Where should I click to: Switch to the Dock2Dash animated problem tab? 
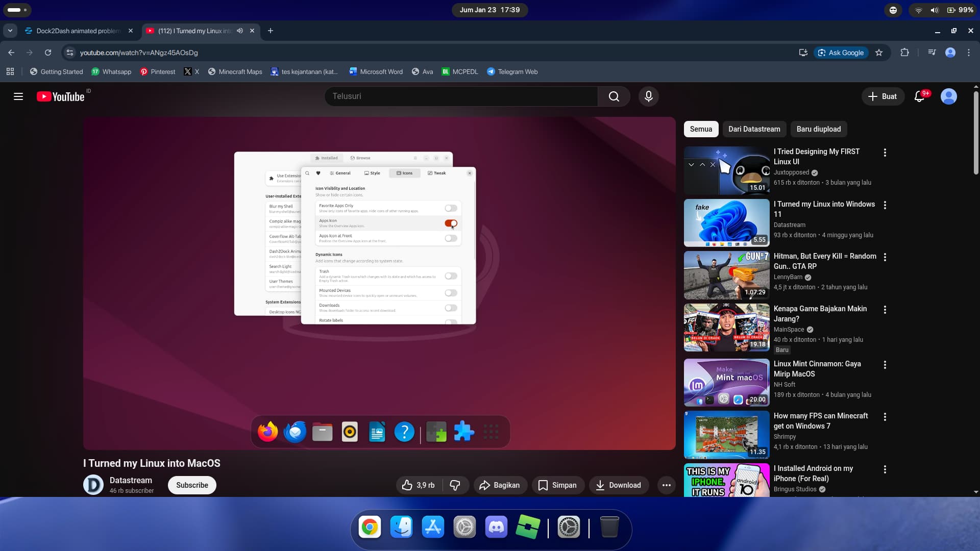(78, 31)
